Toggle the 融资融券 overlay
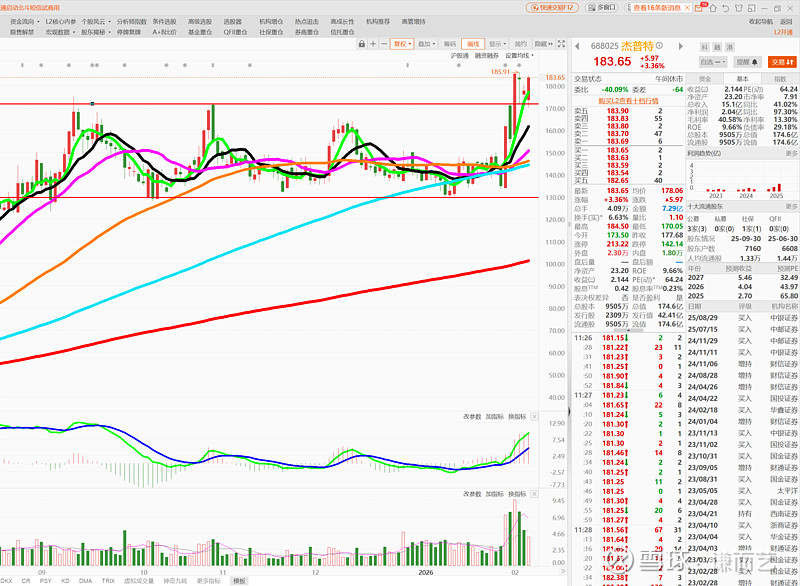Screen dimensions: 800x586 pos(486,56)
